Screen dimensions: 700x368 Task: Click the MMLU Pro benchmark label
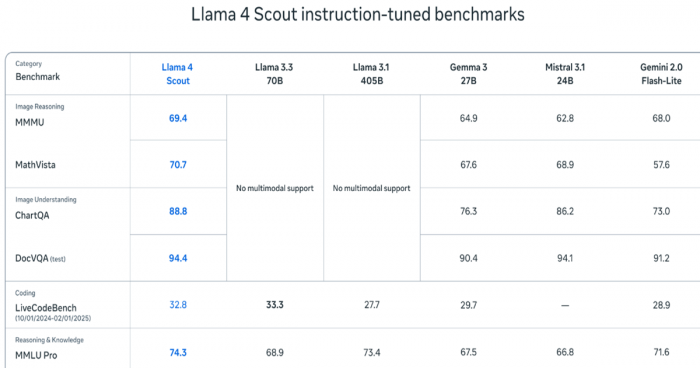click(36, 355)
